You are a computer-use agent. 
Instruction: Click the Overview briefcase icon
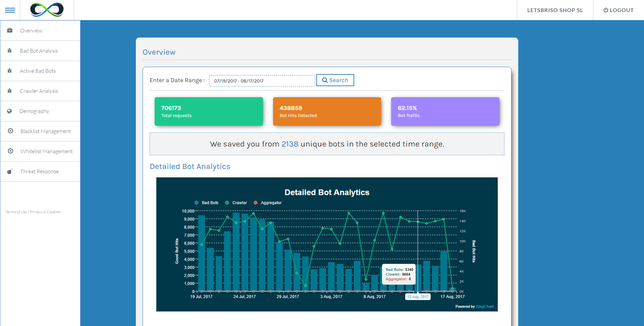(x=10, y=30)
